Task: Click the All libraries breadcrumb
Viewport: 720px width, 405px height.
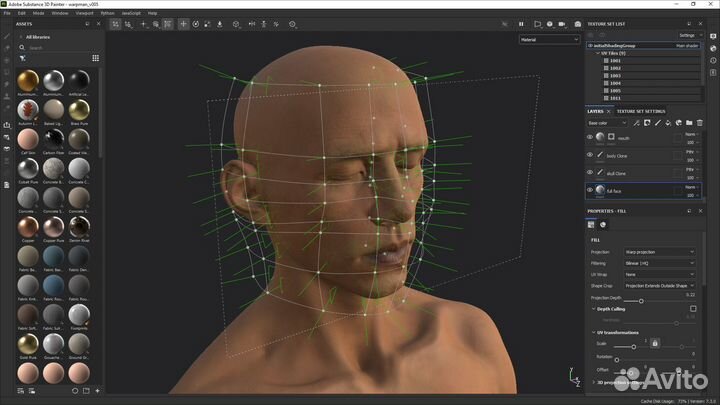Action: [x=38, y=37]
